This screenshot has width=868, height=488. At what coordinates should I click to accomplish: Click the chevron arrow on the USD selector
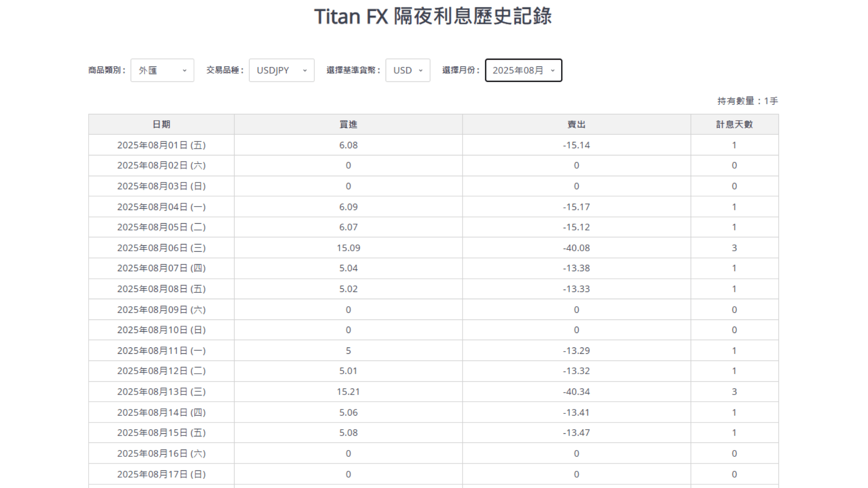click(421, 70)
